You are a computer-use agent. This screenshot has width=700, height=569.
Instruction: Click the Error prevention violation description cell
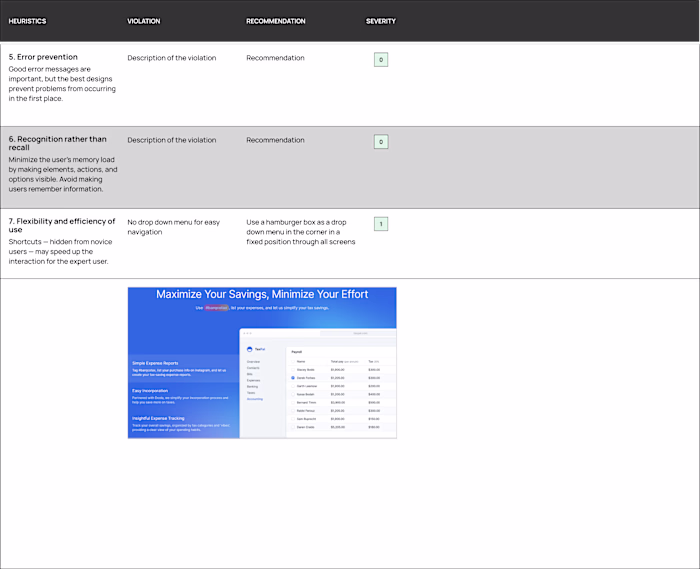[171, 58]
